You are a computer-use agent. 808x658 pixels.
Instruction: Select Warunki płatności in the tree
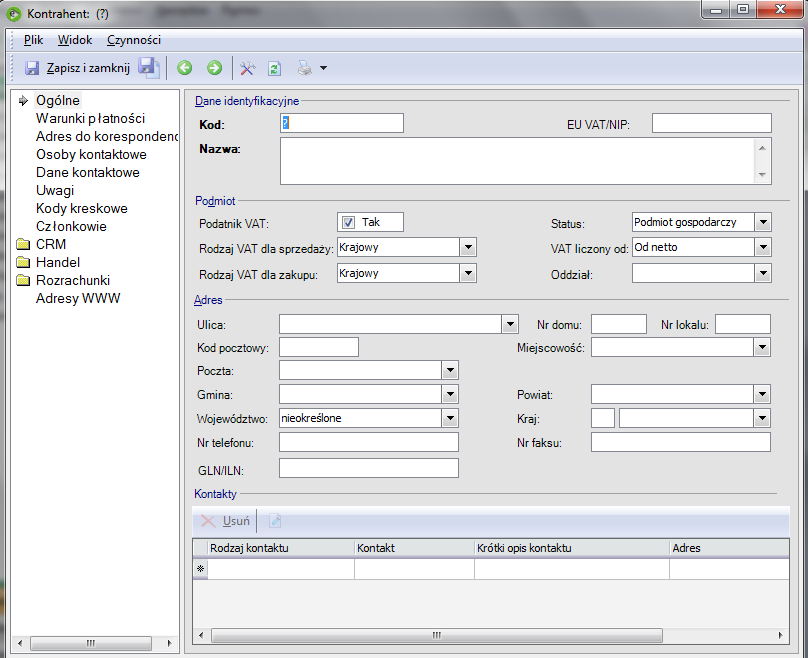pos(91,119)
